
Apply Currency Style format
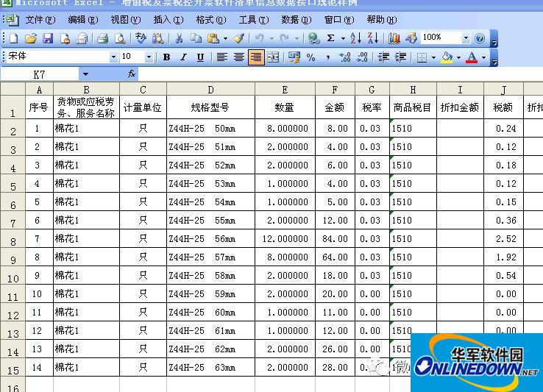click(x=294, y=57)
